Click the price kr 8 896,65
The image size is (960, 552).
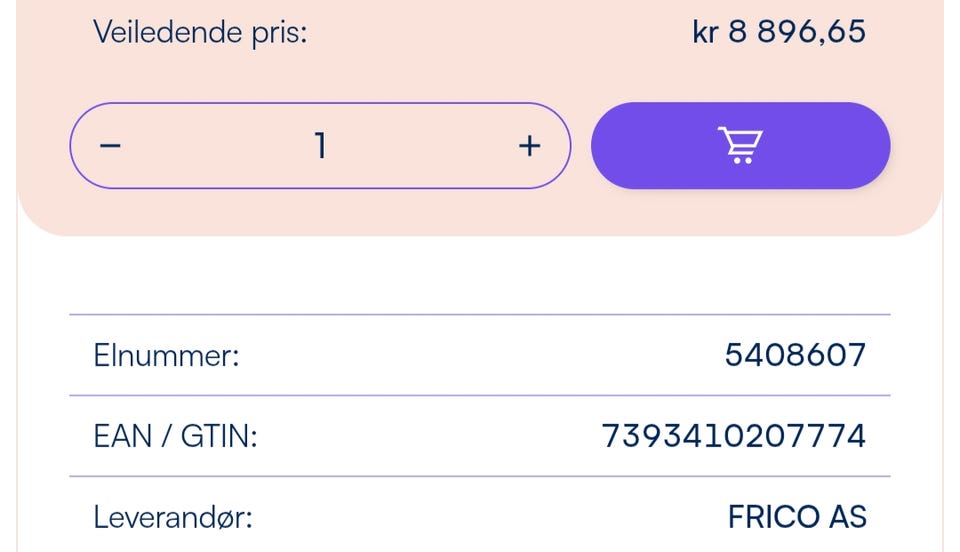coord(778,32)
